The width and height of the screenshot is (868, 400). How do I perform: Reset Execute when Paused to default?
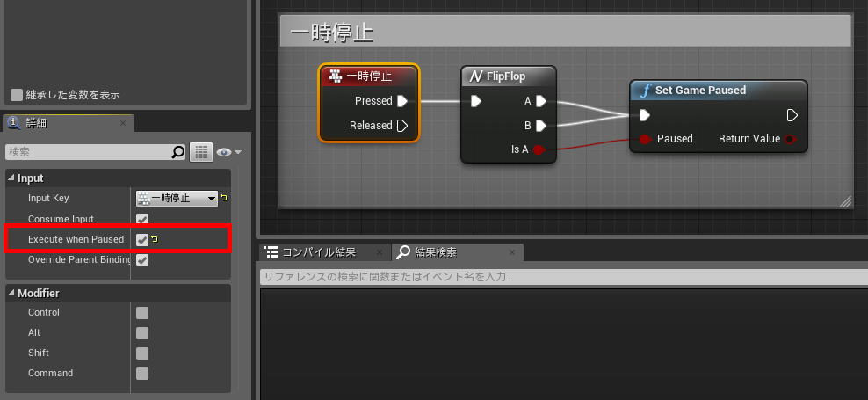pyautogui.click(x=156, y=239)
